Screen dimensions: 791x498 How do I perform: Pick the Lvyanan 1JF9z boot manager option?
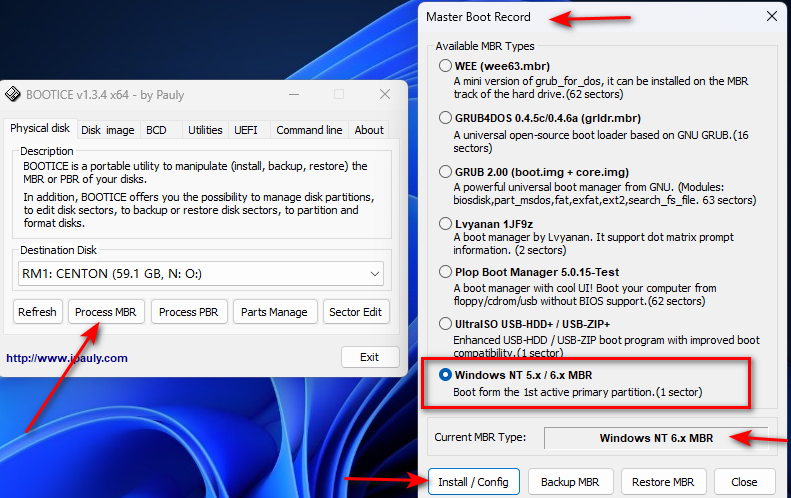coord(445,224)
